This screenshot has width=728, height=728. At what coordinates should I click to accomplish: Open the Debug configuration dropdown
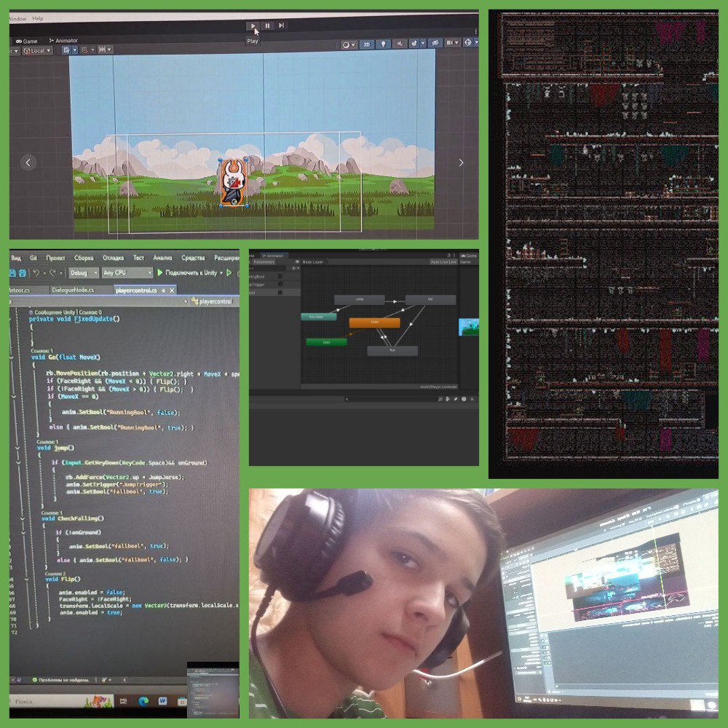point(83,273)
